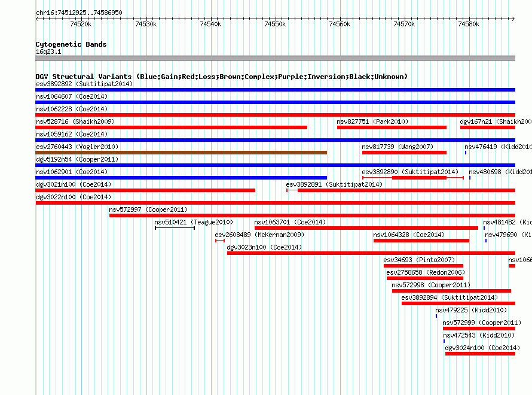This screenshot has width=532, height=395.
Task: Open nsv472543 (Kidd2010) label
Action: [479, 335]
